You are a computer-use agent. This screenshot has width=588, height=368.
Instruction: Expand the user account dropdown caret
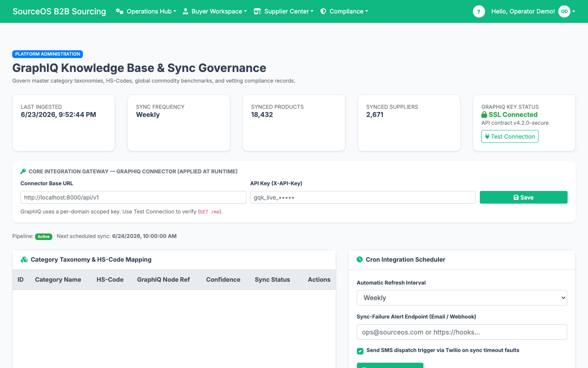574,11
